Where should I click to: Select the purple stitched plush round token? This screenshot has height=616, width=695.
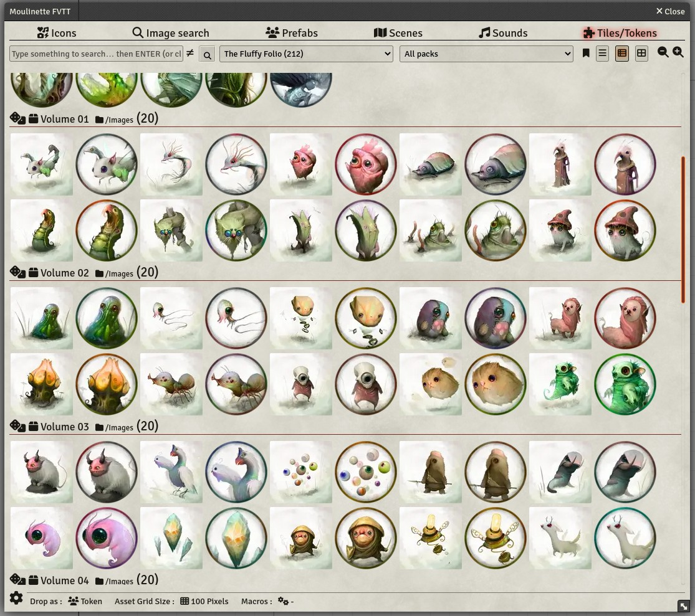point(496,318)
